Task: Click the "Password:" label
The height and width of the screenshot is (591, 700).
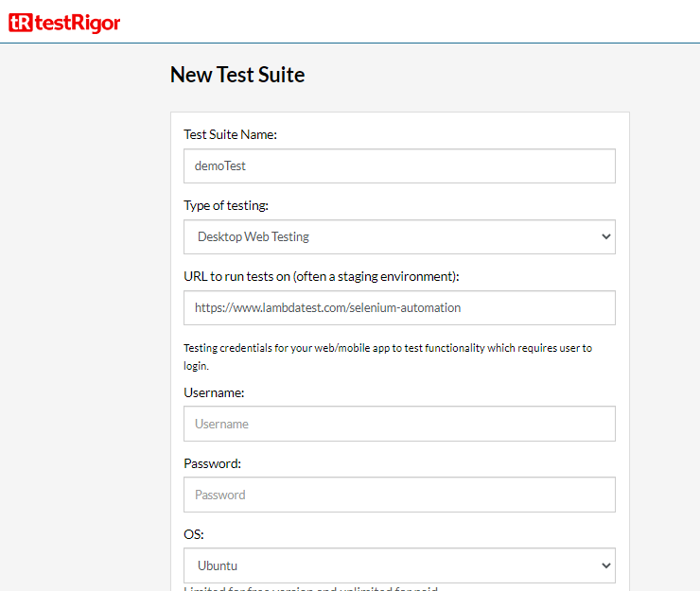Action: tap(213, 463)
